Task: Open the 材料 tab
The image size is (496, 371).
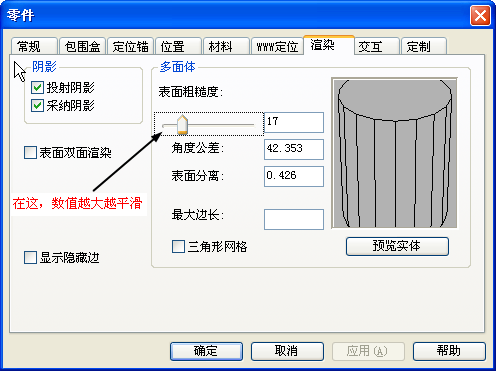Action: click(x=226, y=46)
